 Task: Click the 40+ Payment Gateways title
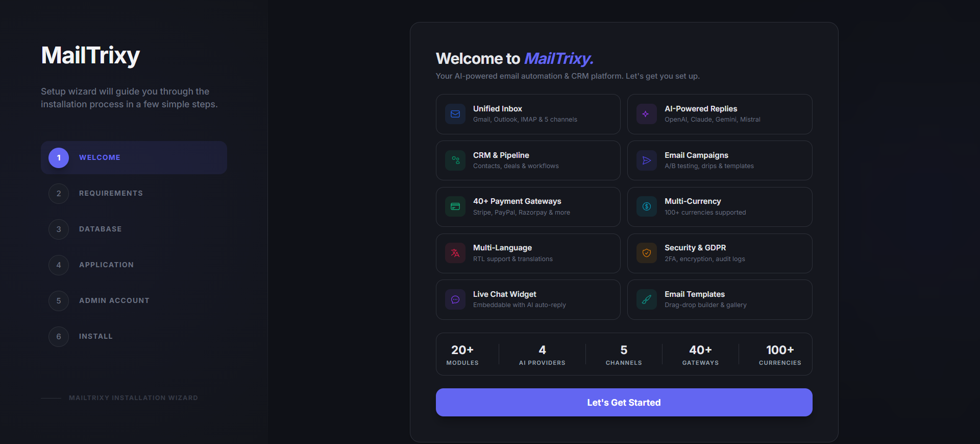pos(517,201)
